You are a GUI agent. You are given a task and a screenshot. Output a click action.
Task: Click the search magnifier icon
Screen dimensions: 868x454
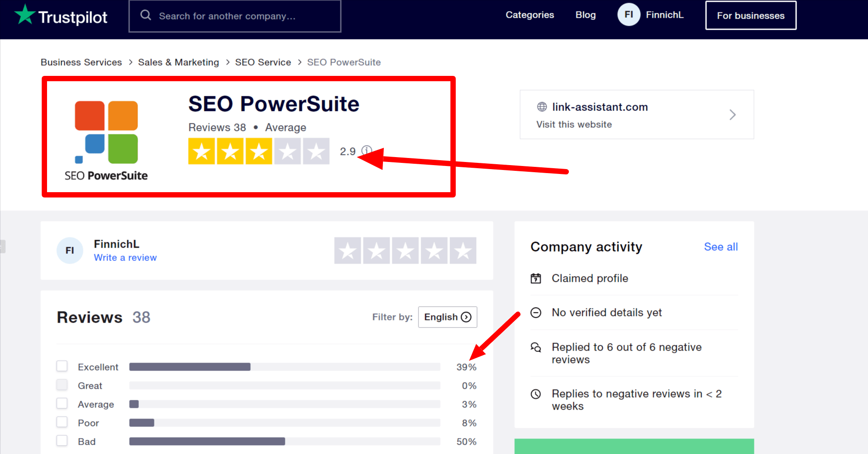(x=146, y=16)
